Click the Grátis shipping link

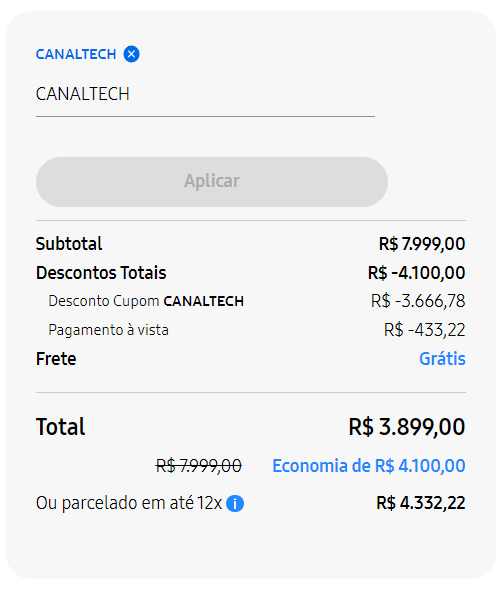coord(442,358)
